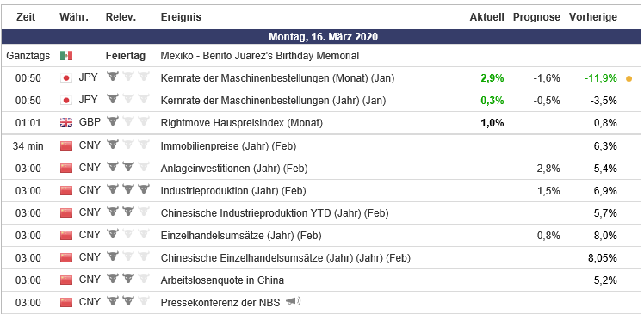The height and width of the screenshot is (314, 644).
Task: Click the Relev. column header
Action: pos(121,17)
